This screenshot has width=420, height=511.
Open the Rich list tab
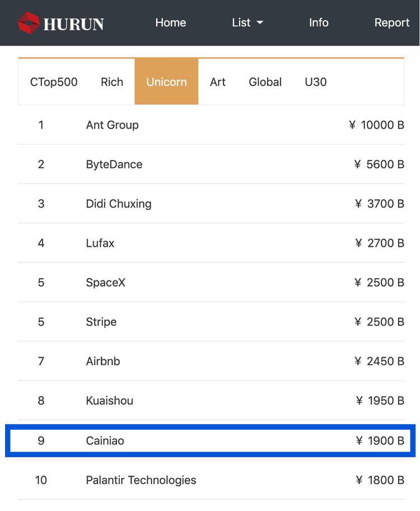point(111,82)
